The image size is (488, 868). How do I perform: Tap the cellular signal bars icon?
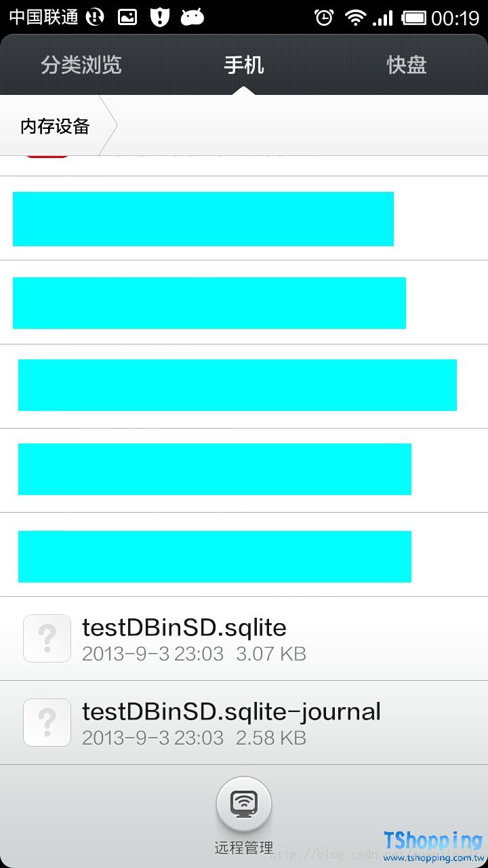tap(384, 18)
